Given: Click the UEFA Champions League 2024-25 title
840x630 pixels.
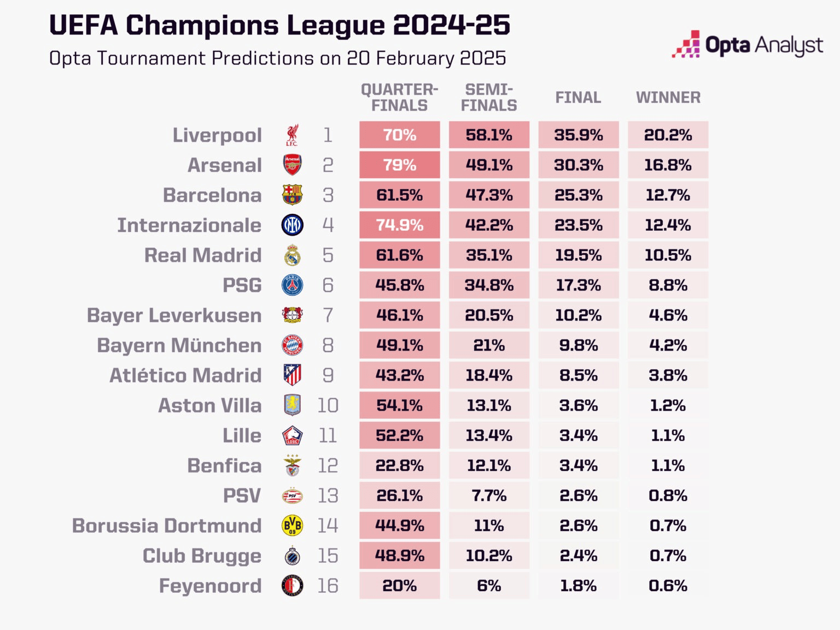Looking at the screenshot, I should click(x=279, y=25).
